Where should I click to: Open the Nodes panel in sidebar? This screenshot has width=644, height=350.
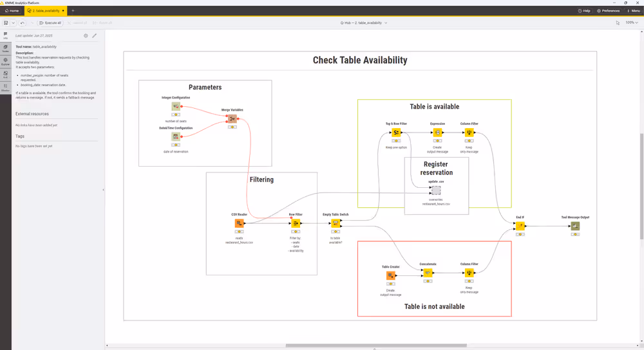[5, 48]
